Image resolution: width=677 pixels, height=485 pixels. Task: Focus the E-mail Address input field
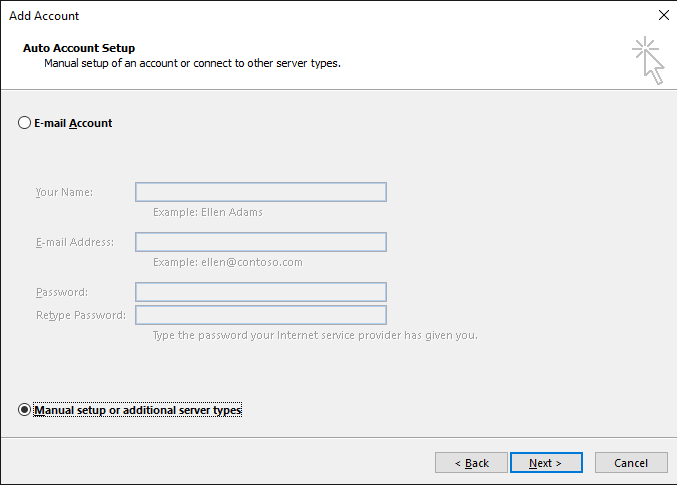click(x=261, y=242)
